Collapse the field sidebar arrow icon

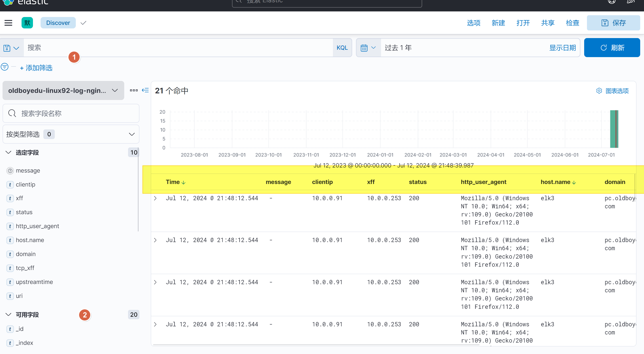(x=145, y=90)
